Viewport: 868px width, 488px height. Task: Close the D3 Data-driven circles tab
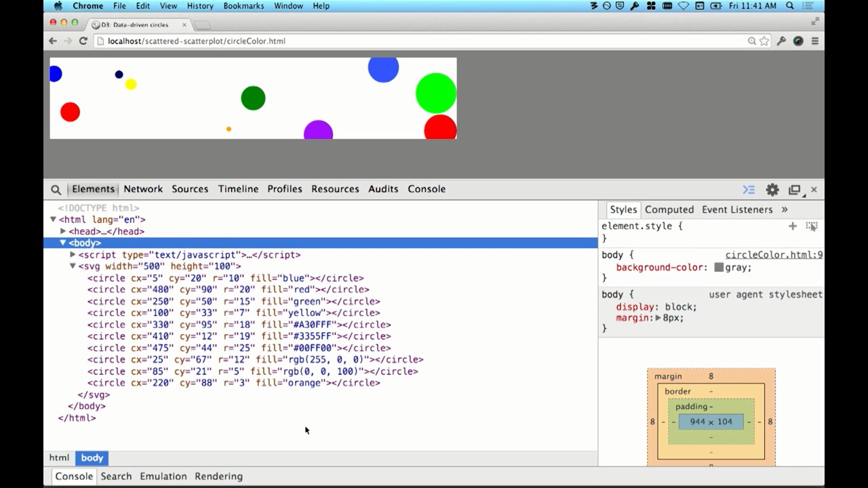184,25
